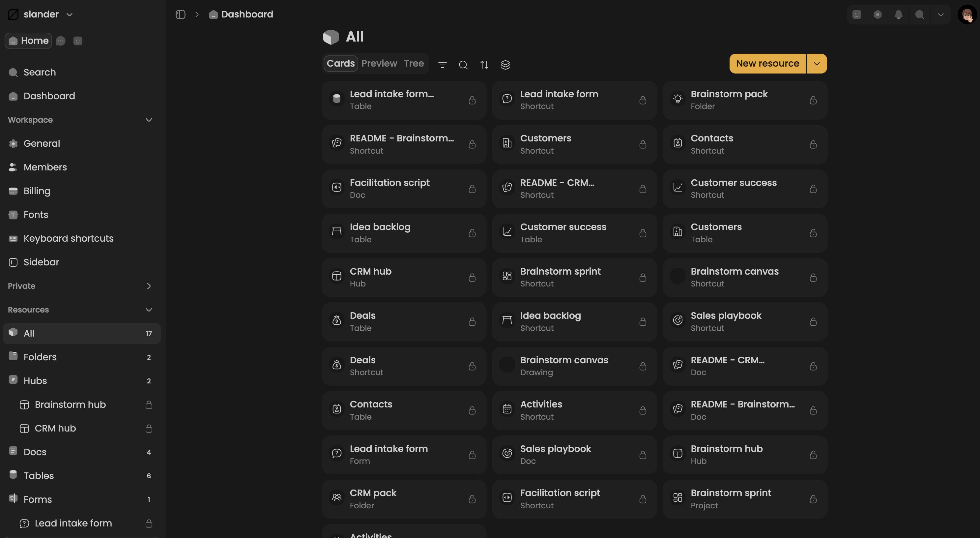Screen dimensions: 980x538
Task: Click the user avatar in the top corner
Action: coord(967,15)
